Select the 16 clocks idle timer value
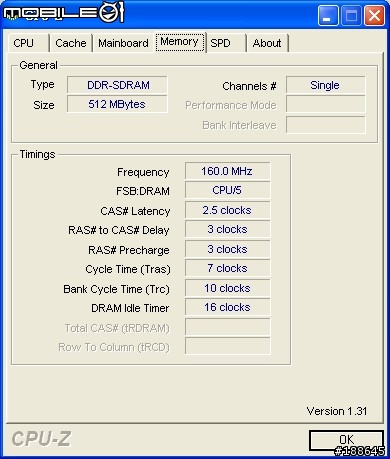This screenshot has height=459, width=390. coord(228,307)
